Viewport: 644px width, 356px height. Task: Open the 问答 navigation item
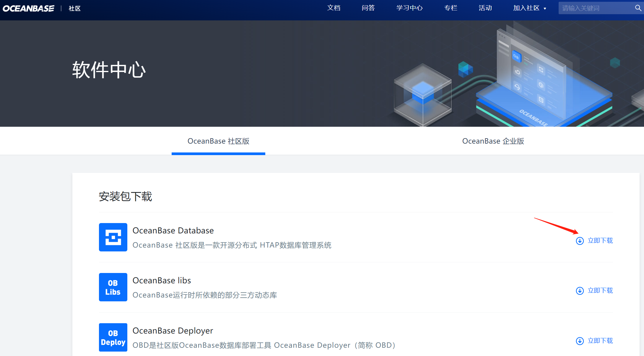point(368,8)
